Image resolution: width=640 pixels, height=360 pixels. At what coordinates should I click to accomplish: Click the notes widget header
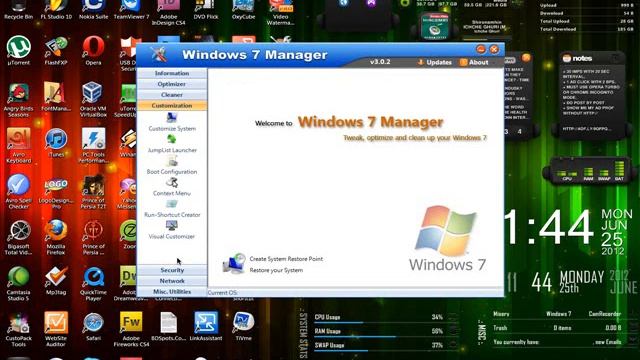click(x=592, y=58)
